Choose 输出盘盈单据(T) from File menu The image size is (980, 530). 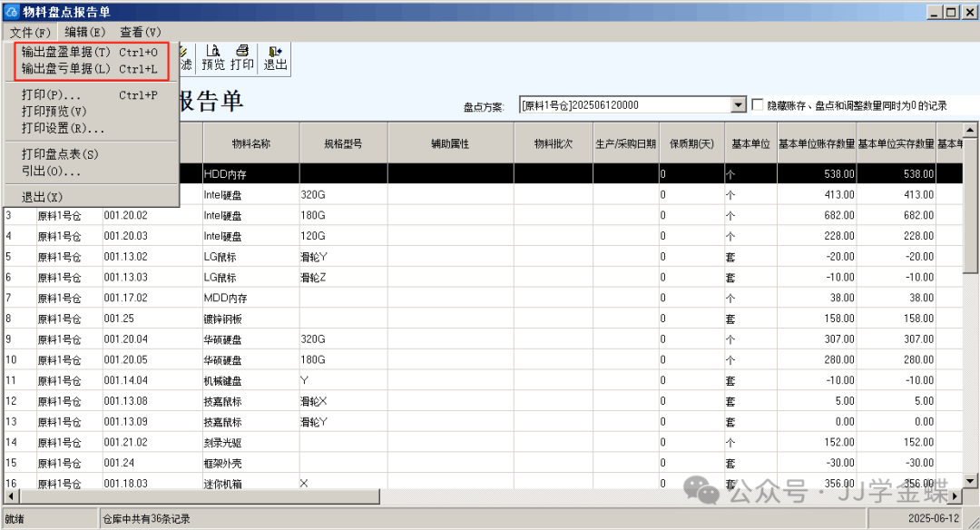(x=89, y=53)
